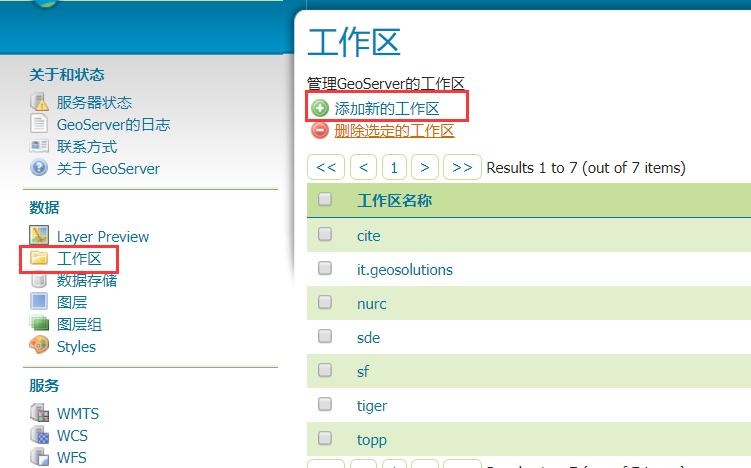Open the nurc workspace link
This screenshot has height=468, width=751.
click(x=372, y=304)
